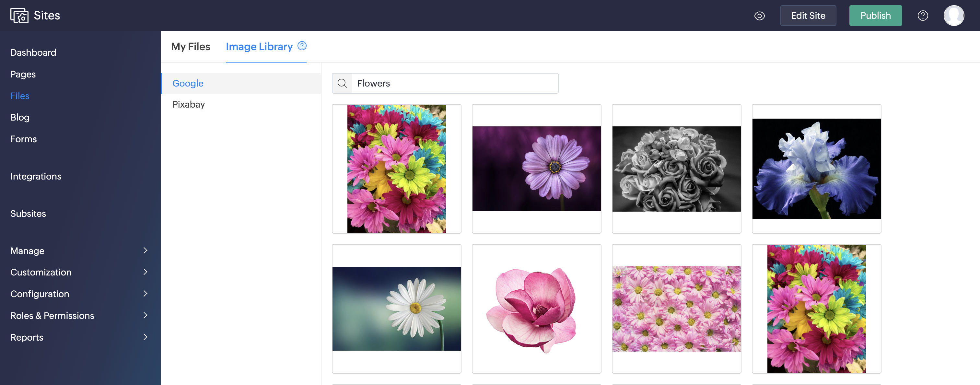Expand the Customization section arrow
Image resolution: width=980 pixels, height=385 pixels.
(x=145, y=272)
